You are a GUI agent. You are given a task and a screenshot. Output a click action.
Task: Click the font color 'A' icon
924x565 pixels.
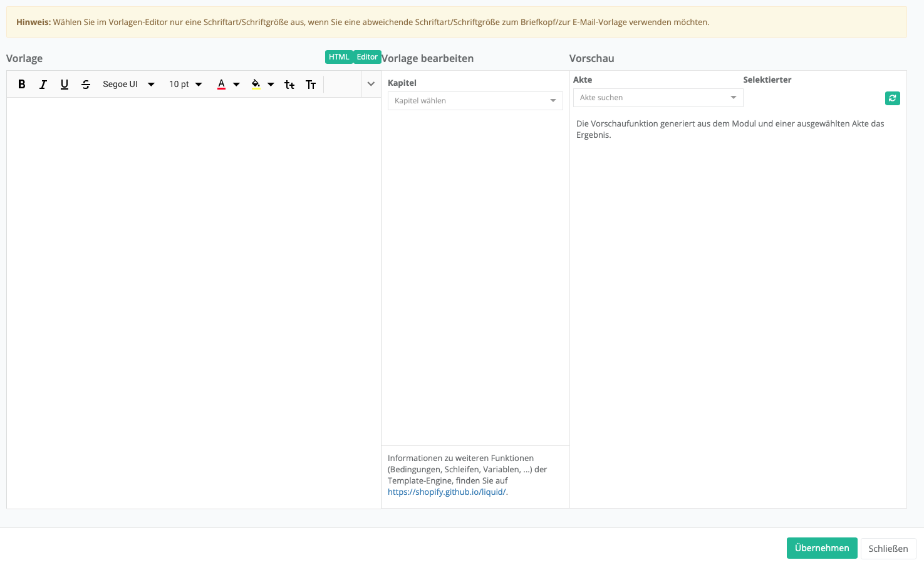point(221,85)
